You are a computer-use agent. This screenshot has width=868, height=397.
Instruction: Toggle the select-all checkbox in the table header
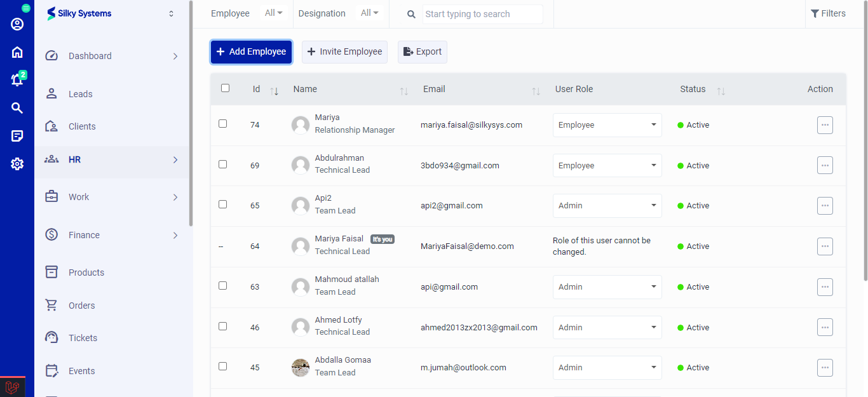(225, 88)
